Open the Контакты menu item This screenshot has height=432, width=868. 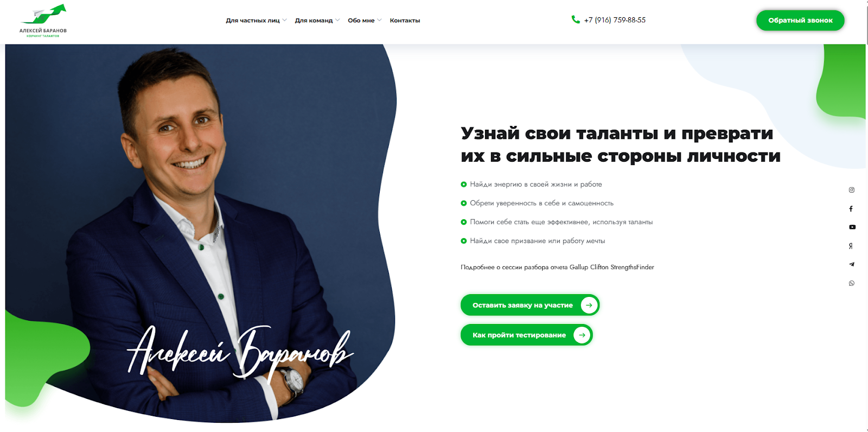coord(405,21)
